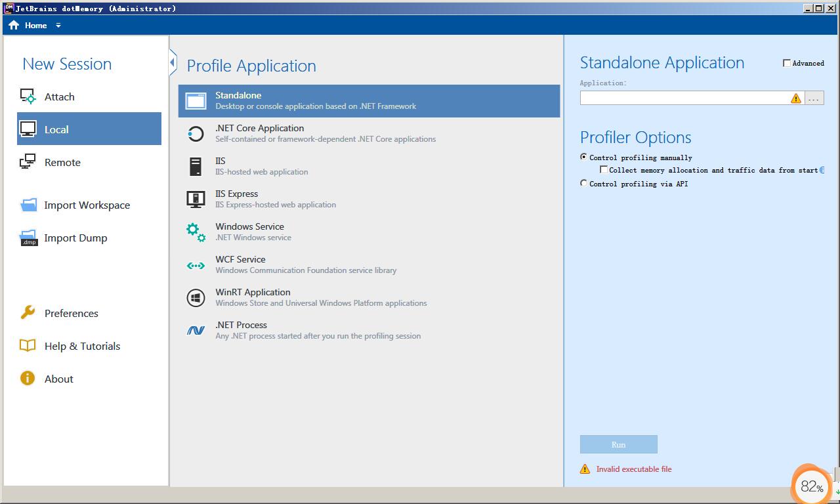Click the About info icon

tap(28, 378)
